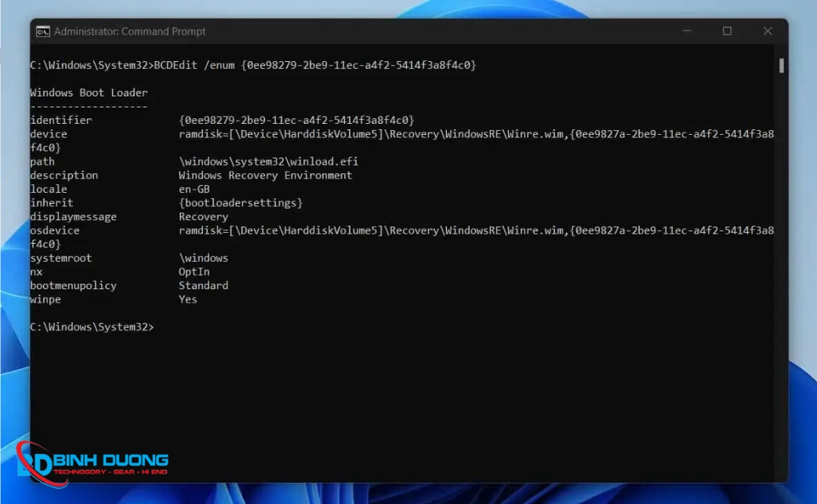Select the identifier GUID value

tap(296, 120)
